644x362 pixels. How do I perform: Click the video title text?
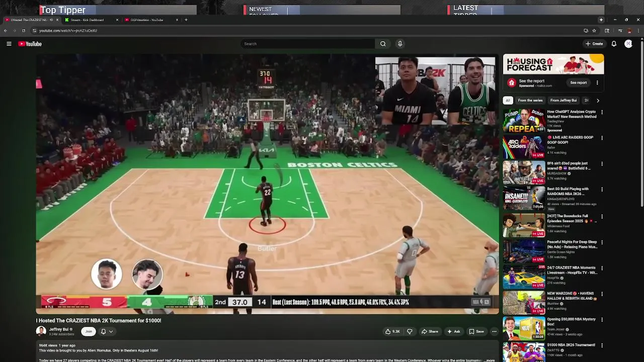(x=99, y=320)
